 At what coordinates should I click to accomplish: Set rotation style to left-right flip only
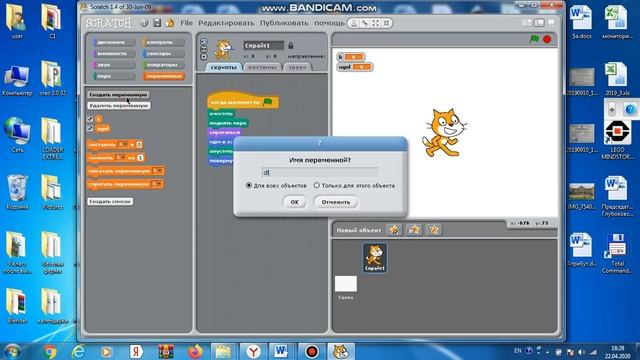click(x=204, y=49)
